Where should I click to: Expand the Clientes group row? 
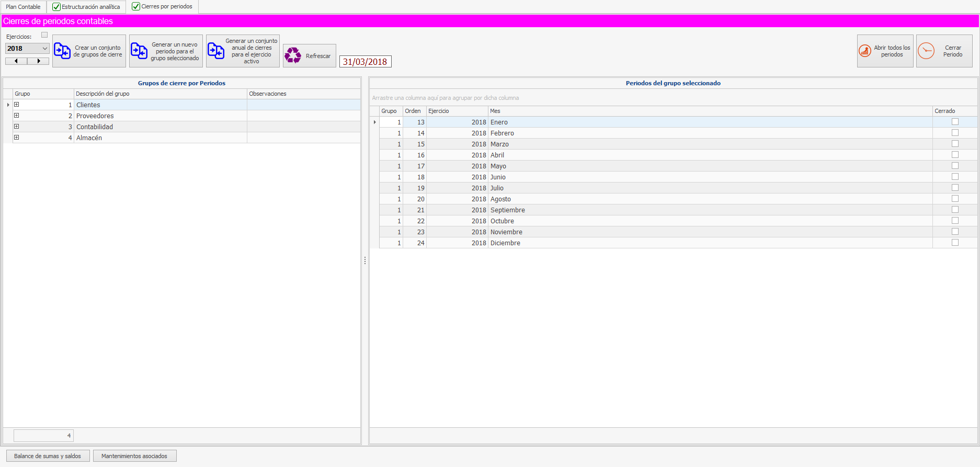[x=17, y=105]
